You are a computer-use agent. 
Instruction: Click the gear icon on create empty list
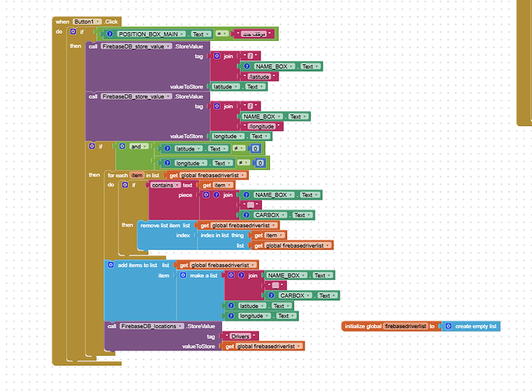[448, 326]
